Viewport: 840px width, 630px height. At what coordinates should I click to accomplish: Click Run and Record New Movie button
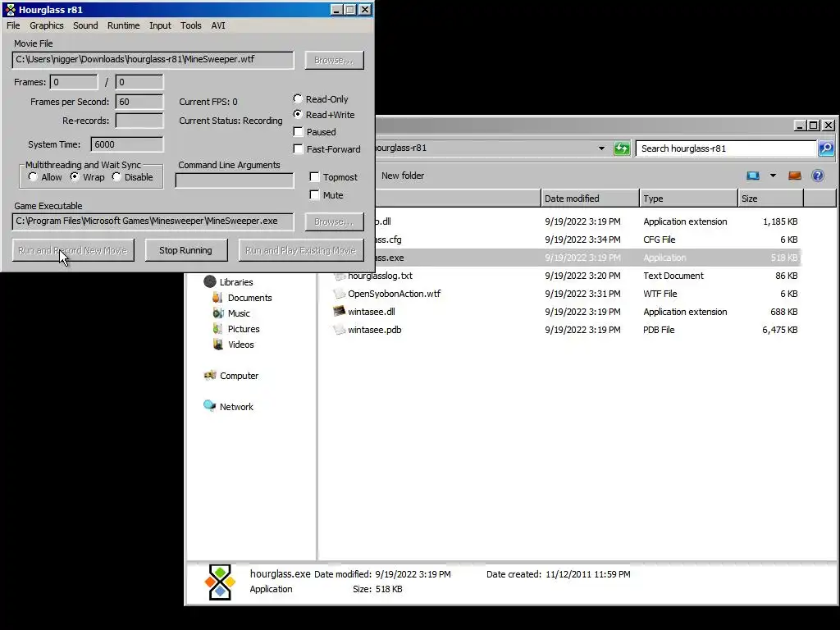coord(73,250)
